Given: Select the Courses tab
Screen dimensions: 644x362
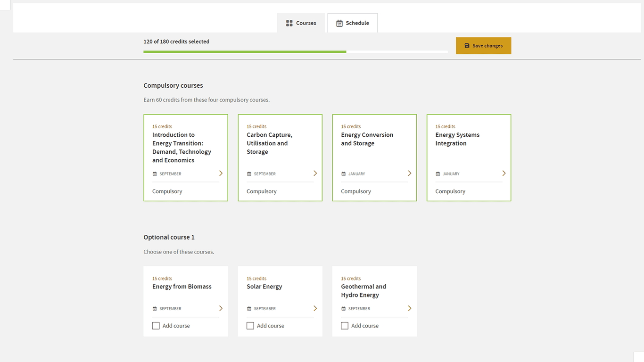Looking at the screenshot, I should pyautogui.click(x=301, y=23).
